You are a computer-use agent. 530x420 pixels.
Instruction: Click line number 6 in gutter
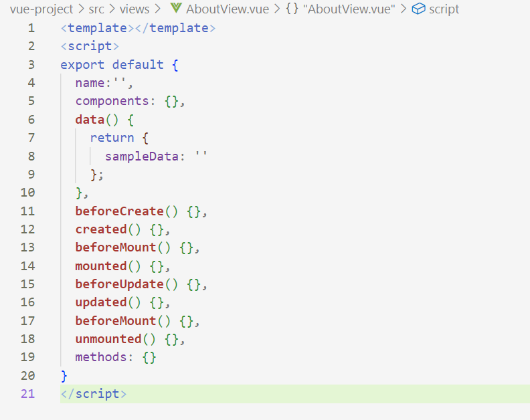(31, 120)
